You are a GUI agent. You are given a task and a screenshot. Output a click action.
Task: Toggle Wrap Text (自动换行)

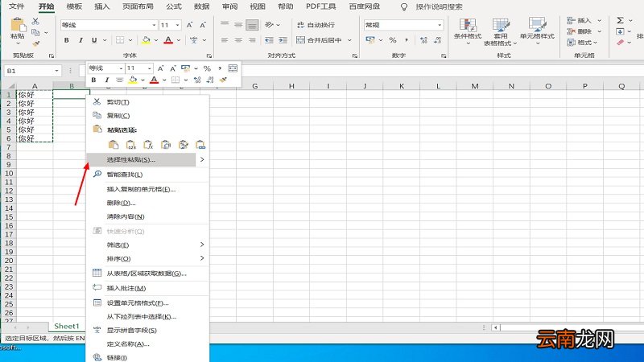(x=316, y=25)
